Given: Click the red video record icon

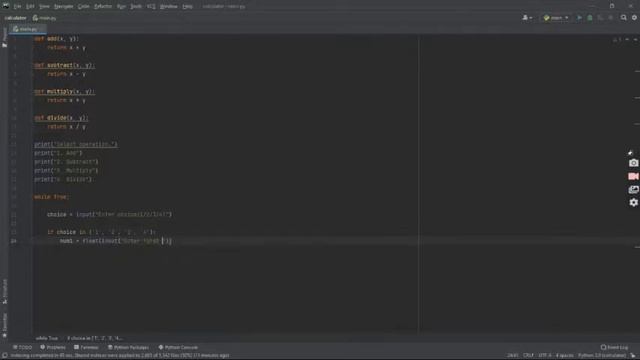Looking at the screenshot, I should tap(633, 176).
